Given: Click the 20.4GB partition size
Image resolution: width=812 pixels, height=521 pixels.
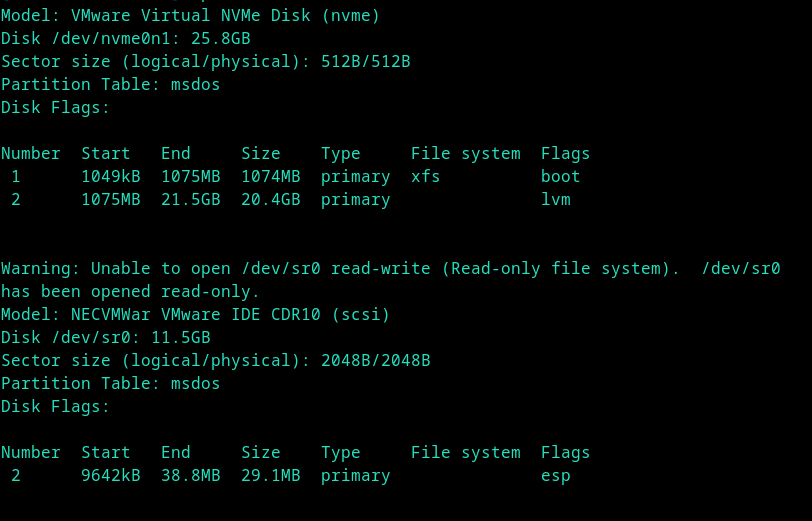Looking at the screenshot, I should click(270, 200).
